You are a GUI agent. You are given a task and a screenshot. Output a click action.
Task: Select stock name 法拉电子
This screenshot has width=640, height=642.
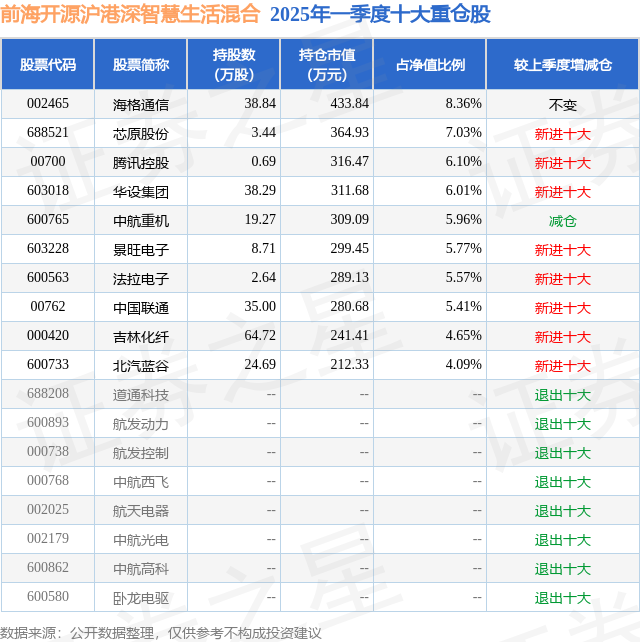tap(141, 279)
